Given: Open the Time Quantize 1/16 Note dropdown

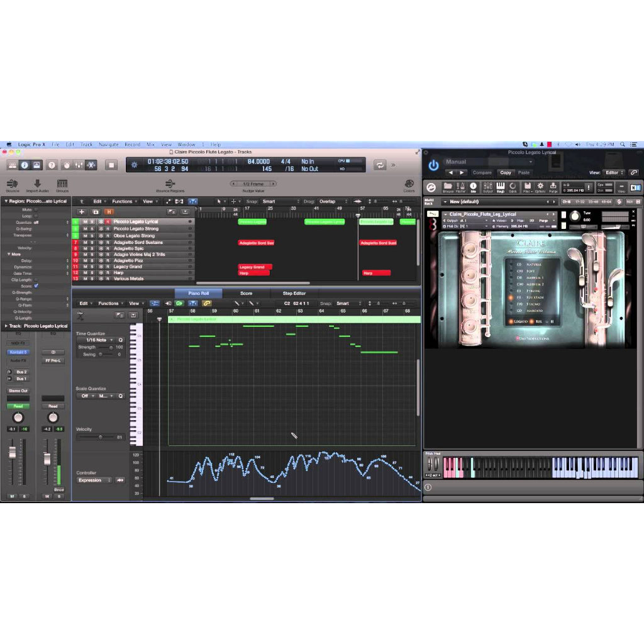Looking at the screenshot, I should (99, 340).
